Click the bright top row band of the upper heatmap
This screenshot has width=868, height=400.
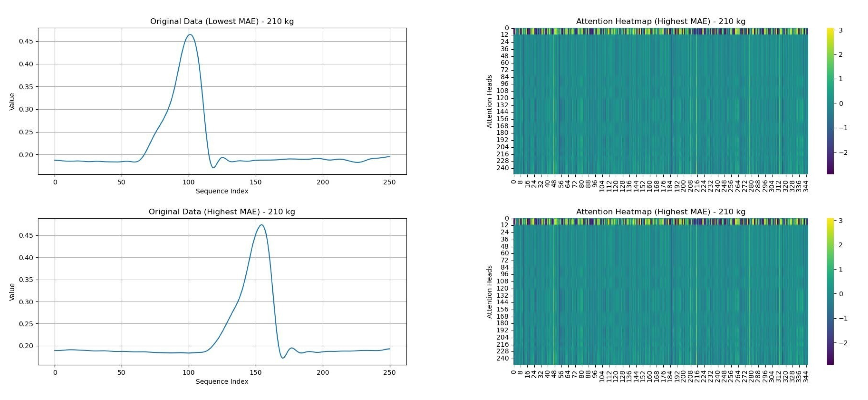pyautogui.click(x=661, y=31)
